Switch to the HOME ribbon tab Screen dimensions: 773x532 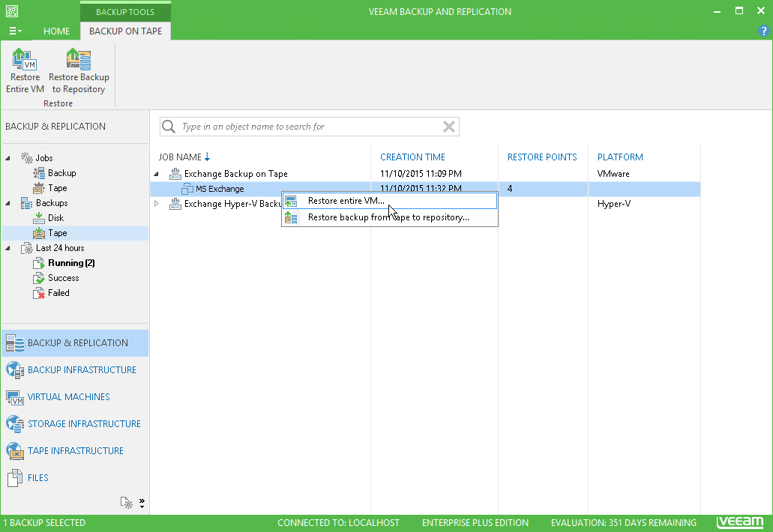pyautogui.click(x=57, y=31)
